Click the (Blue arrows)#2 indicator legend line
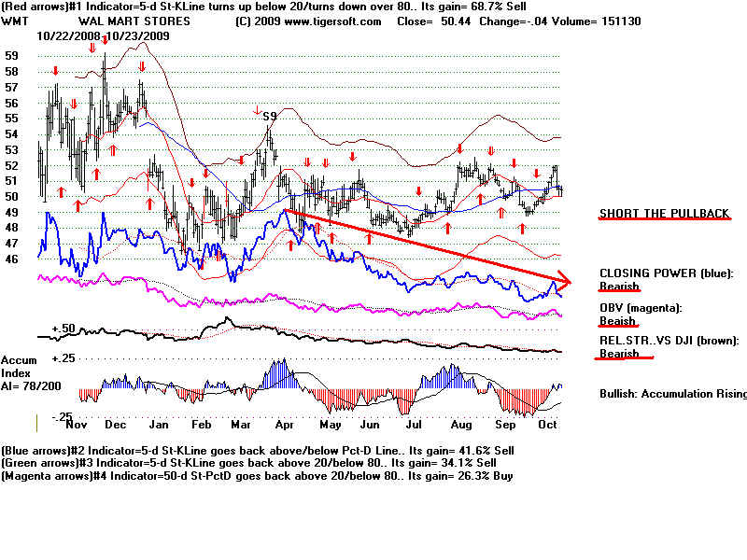The width and height of the screenshot is (747, 560). (x=257, y=450)
